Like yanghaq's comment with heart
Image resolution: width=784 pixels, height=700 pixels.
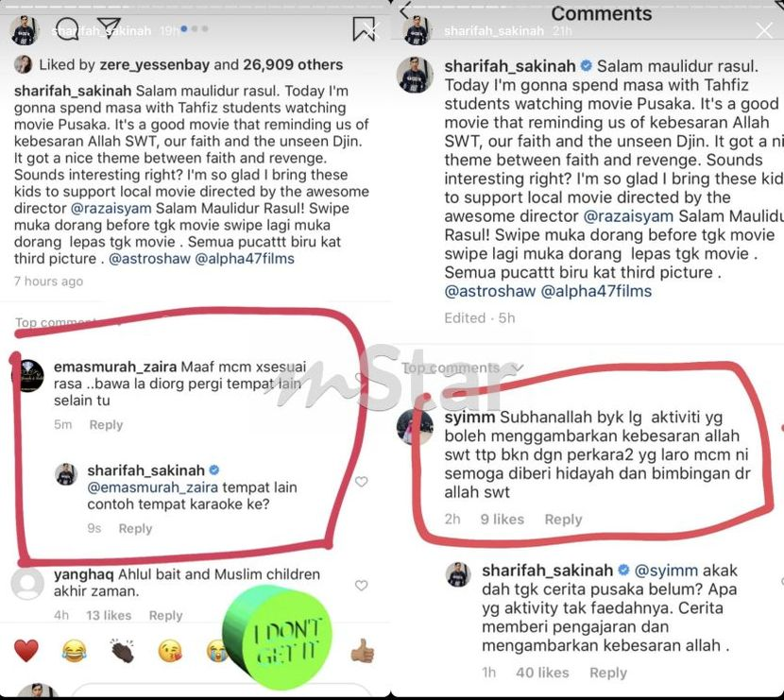point(361,585)
